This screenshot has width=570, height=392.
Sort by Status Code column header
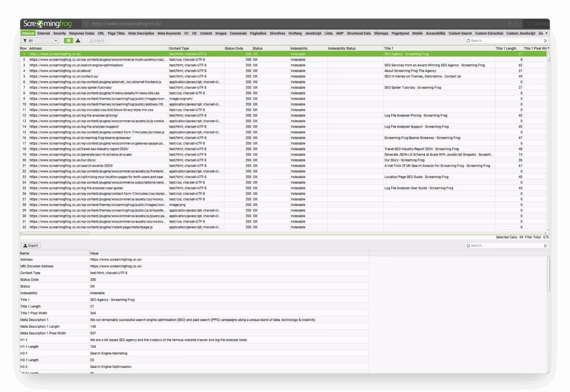click(x=238, y=48)
